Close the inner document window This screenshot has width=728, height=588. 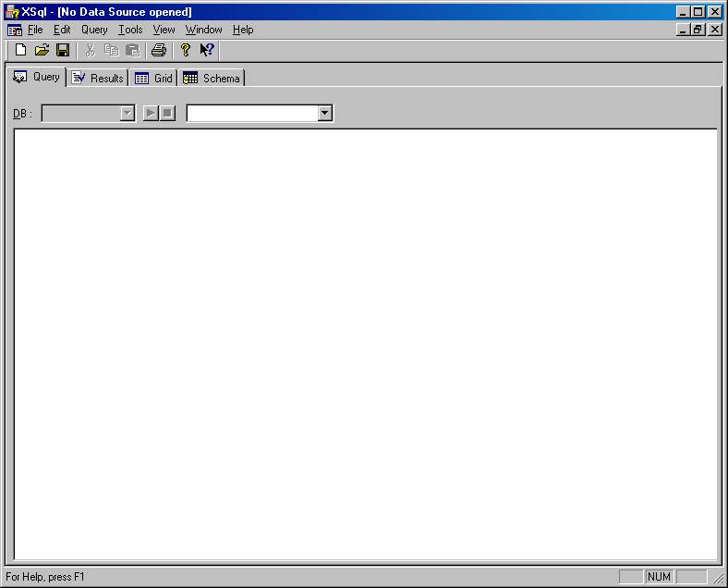pos(715,30)
